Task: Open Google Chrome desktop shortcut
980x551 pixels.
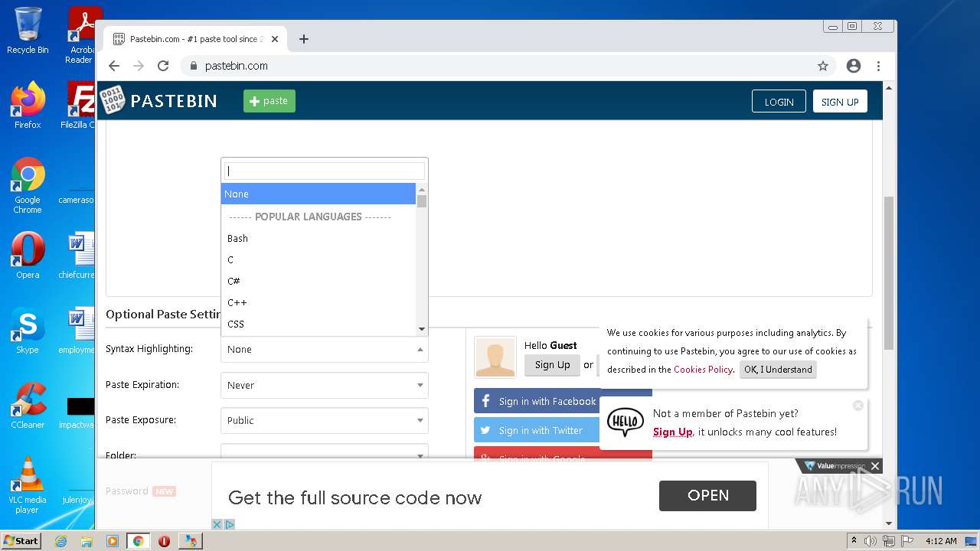Action: pos(28,185)
